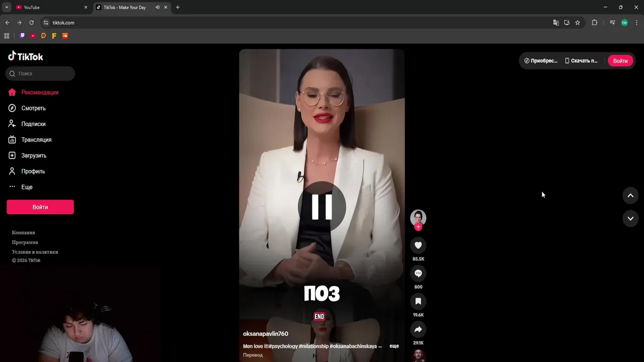Share the video using the arrow icon
The width and height of the screenshot is (644, 362).
click(418, 329)
